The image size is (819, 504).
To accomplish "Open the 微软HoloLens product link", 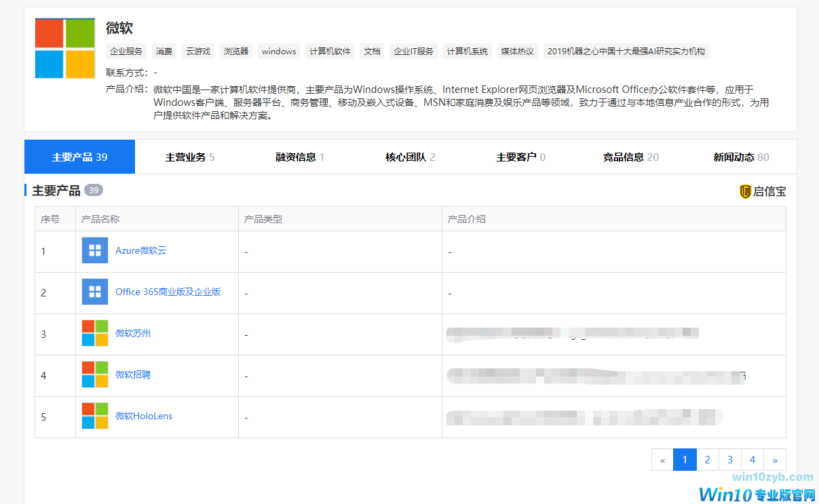I will point(144,416).
